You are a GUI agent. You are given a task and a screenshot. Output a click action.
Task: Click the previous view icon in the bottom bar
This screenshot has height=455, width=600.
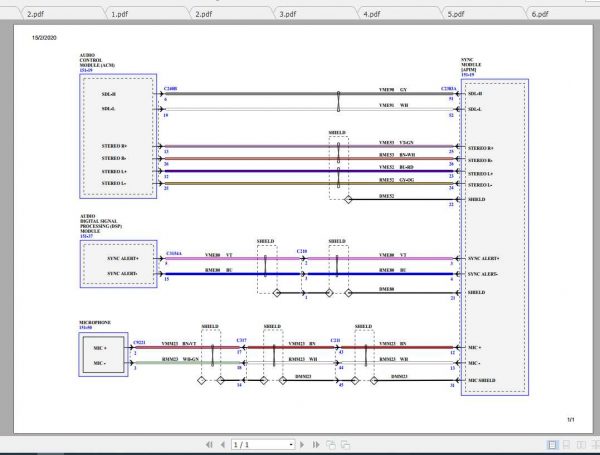pos(331,445)
